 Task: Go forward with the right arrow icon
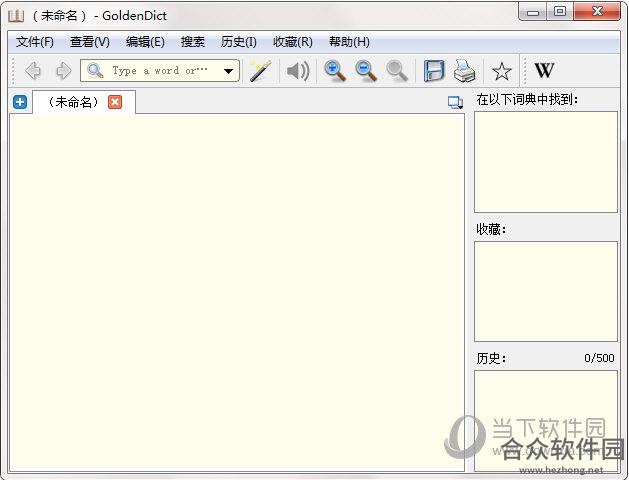63,71
